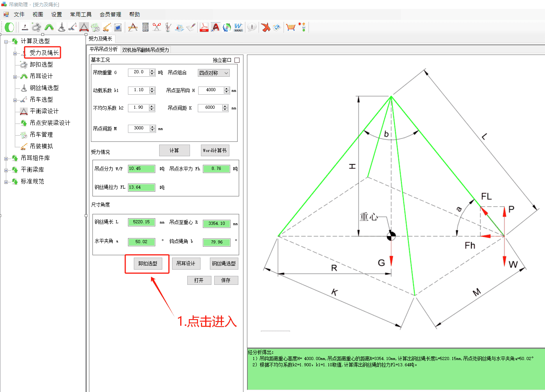Image resolution: width=545 pixels, height=392 pixels.
Task: Click the 计算 button
Action: coord(174,150)
